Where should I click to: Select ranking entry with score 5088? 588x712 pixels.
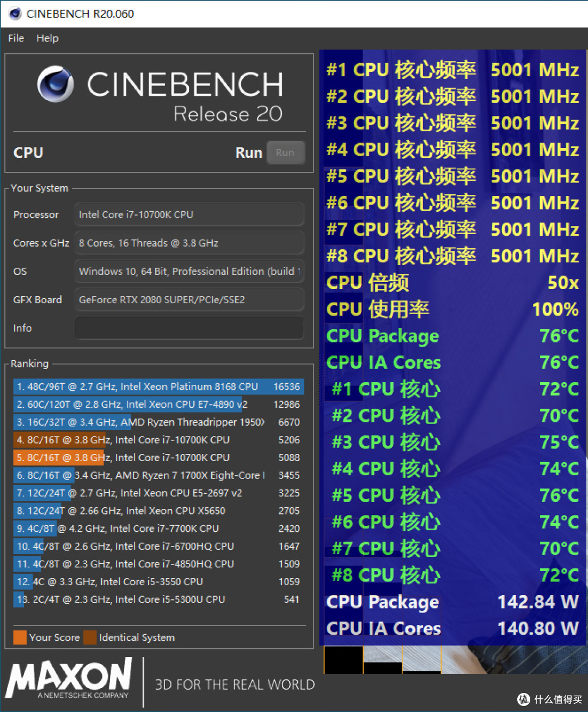[x=158, y=458]
